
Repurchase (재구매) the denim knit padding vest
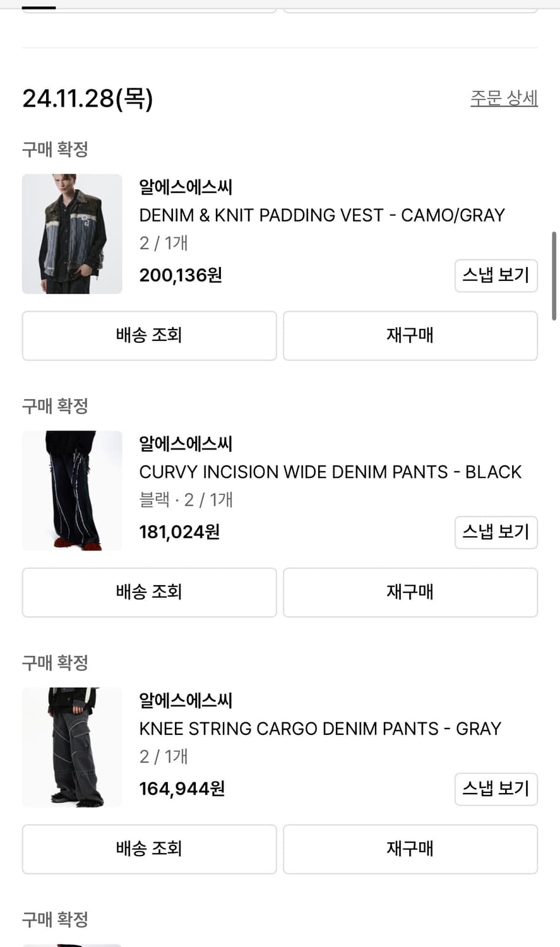pos(410,335)
